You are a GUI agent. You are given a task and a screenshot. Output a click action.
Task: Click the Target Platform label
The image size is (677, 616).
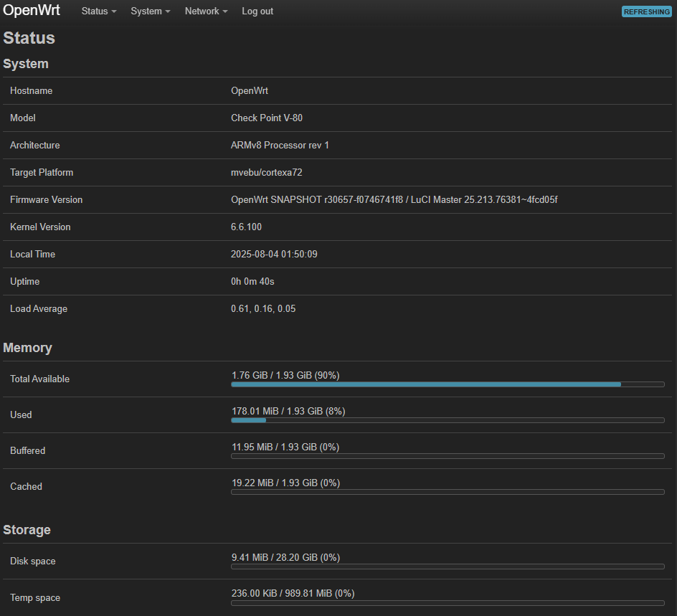pos(42,172)
